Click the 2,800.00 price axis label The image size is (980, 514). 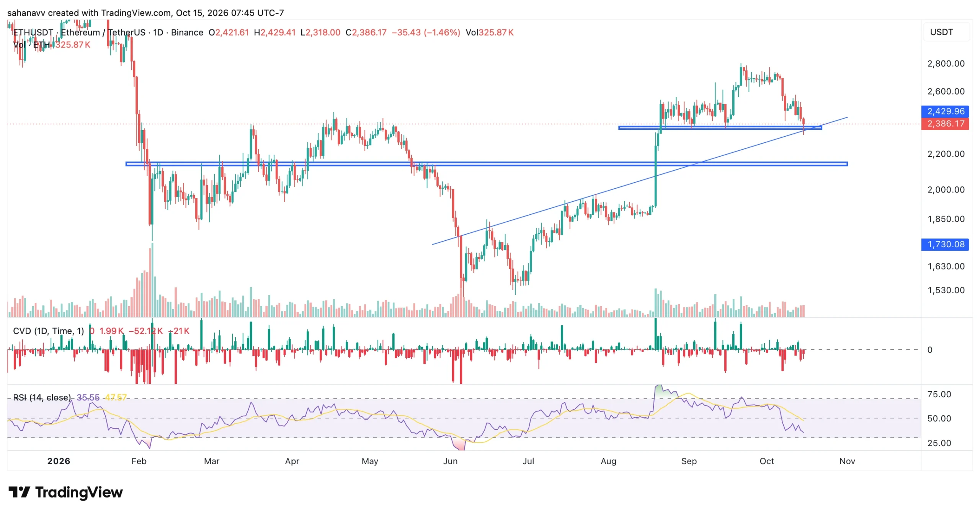click(x=946, y=63)
